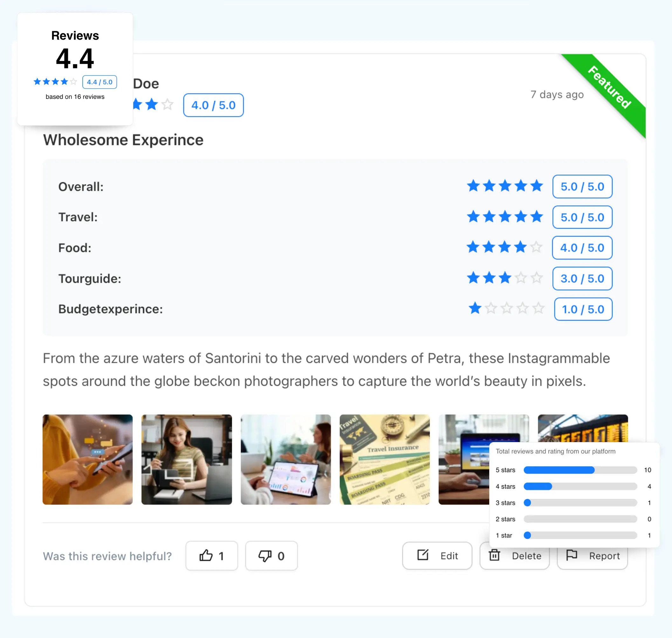The image size is (672, 638).
Task: Click the 5 stars progress bar
Action: point(580,470)
